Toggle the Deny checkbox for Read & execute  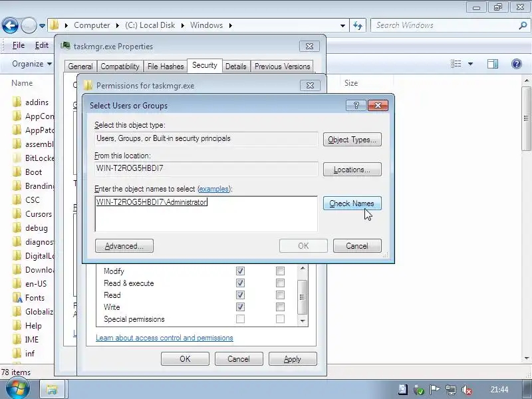click(280, 283)
